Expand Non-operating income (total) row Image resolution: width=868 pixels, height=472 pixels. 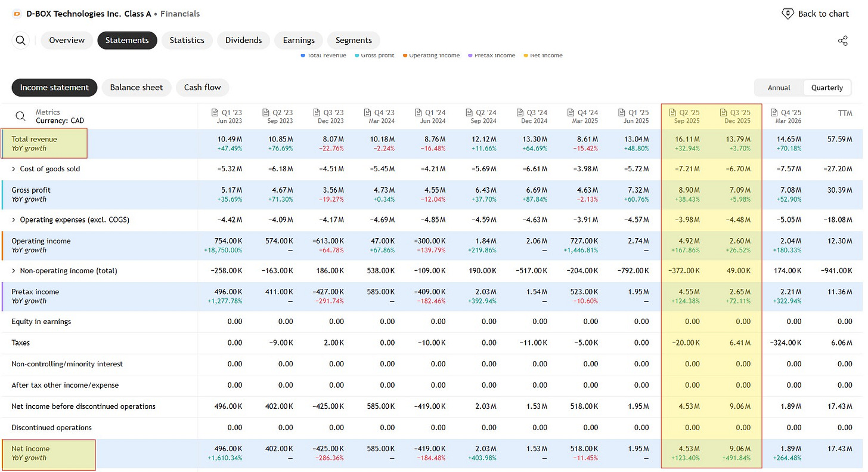14,271
